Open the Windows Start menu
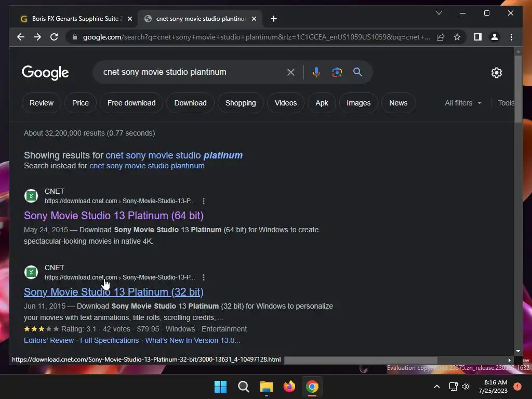 point(220,387)
